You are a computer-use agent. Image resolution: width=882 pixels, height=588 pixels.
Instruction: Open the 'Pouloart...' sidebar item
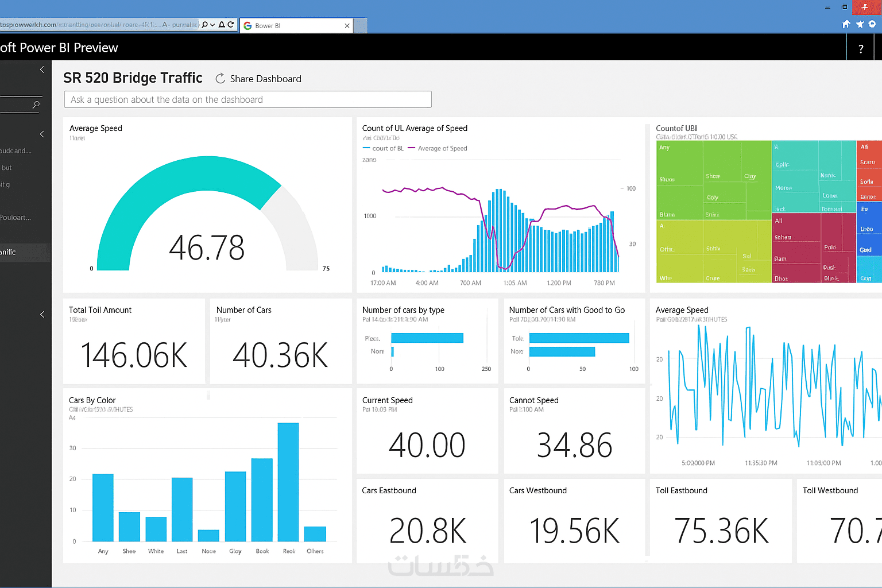pyautogui.click(x=16, y=218)
